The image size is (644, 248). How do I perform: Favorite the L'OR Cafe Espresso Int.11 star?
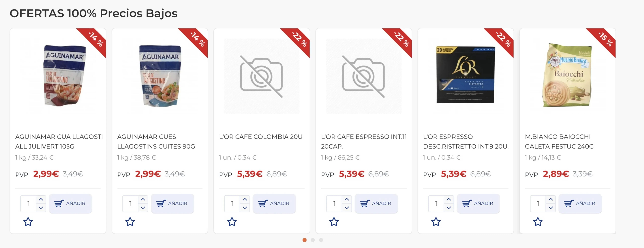coord(334,222)
